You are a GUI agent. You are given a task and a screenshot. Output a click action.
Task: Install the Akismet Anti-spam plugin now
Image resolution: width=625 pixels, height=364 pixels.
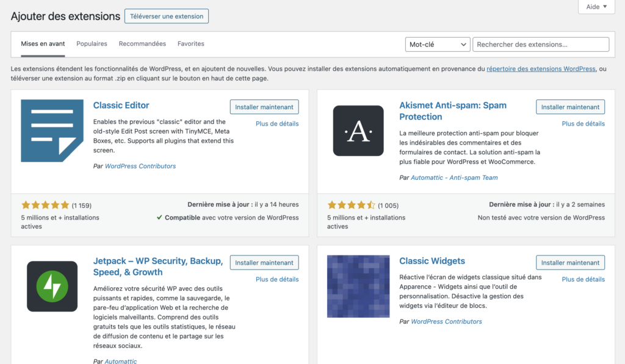pyautogui.click(x=571, y=107)
